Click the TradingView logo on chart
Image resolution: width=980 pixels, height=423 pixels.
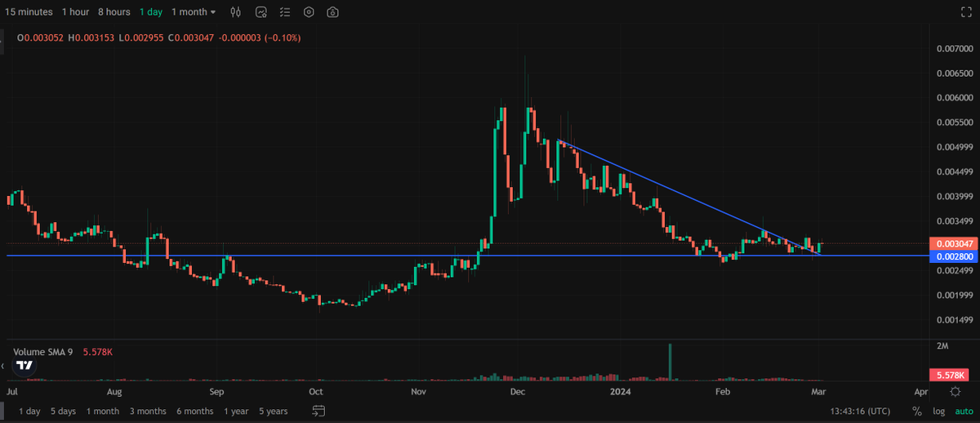pyautogui.click(x=25, y=367)
